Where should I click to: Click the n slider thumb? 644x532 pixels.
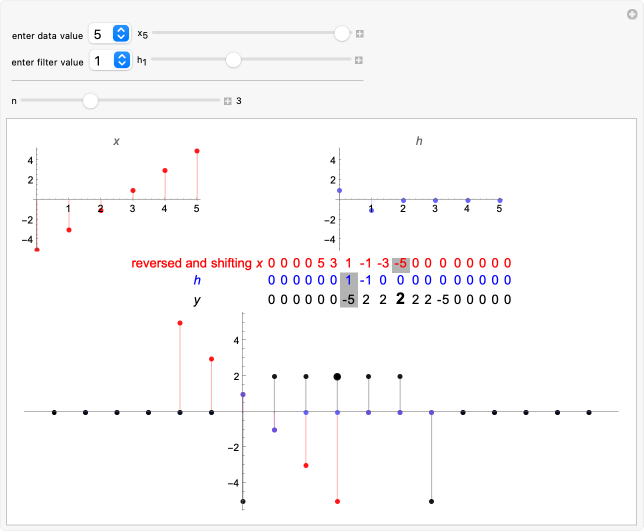tap(90, 101)
